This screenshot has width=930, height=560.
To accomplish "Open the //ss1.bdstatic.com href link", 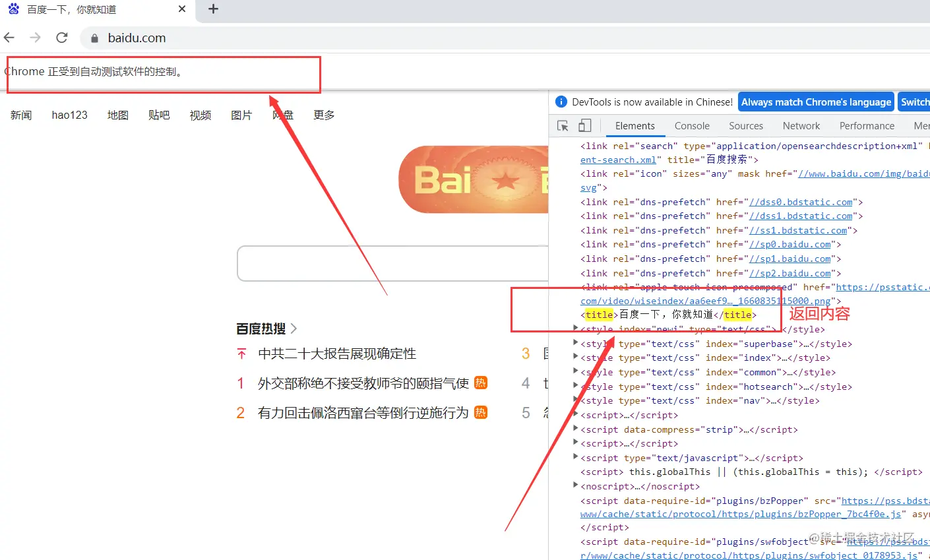I will [x=798, y=230].
